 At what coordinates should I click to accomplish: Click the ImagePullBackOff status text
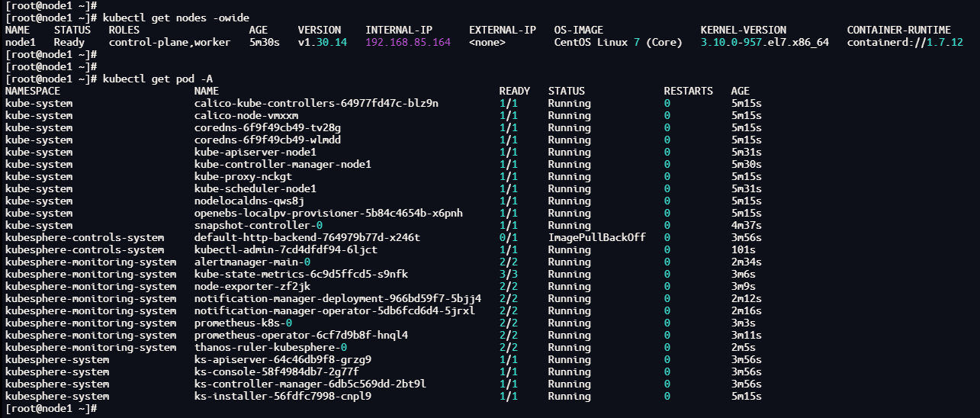pyautogui.click(x=597, y=237)
